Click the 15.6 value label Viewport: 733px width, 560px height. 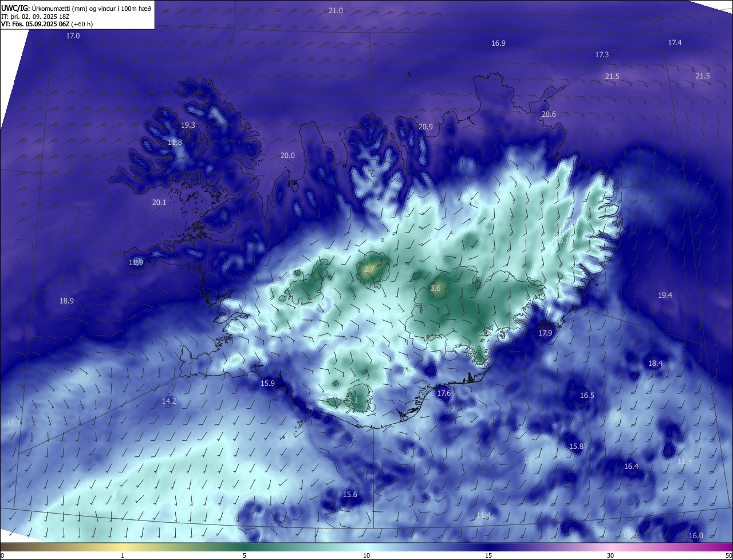(x=350, y=495)
